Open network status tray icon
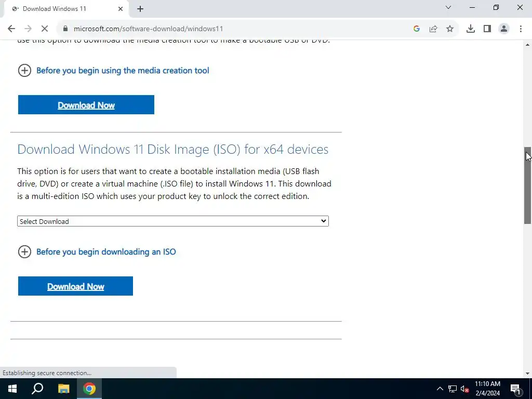Image resolution: width=532 pixels, height=399 pixels. click(453, 389)
